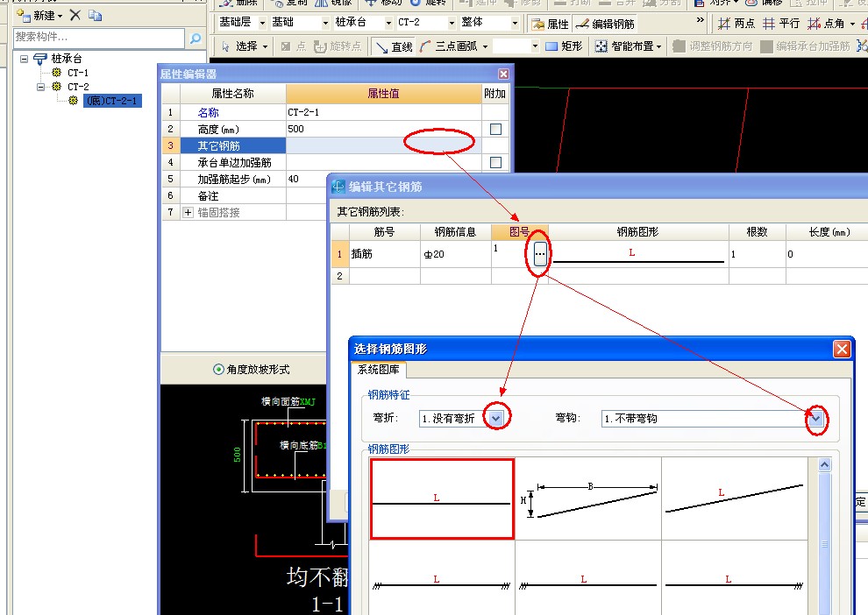Click the 两点 two-point axis tool
This screenshot has width=868, height=615.
(x=736, y=24)
